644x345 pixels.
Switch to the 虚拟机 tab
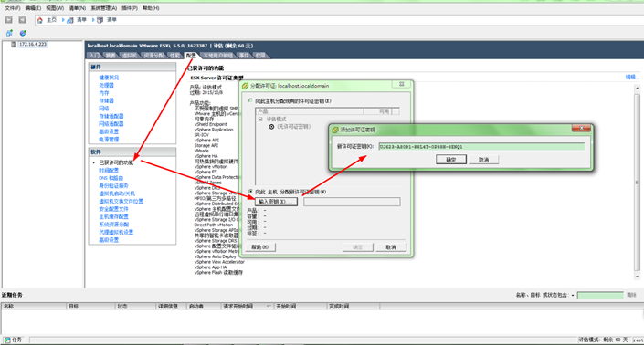[x=130, y=56]
